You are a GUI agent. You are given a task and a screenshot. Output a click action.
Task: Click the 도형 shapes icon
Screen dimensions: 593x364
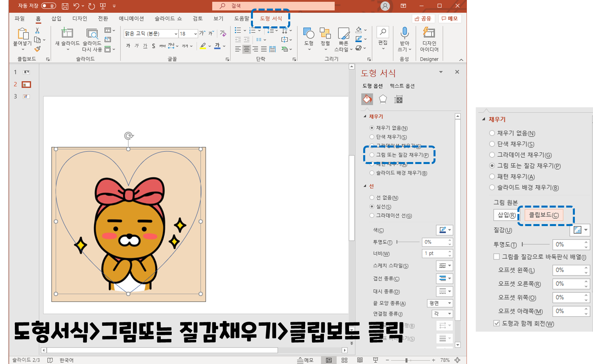pos(308,33)
